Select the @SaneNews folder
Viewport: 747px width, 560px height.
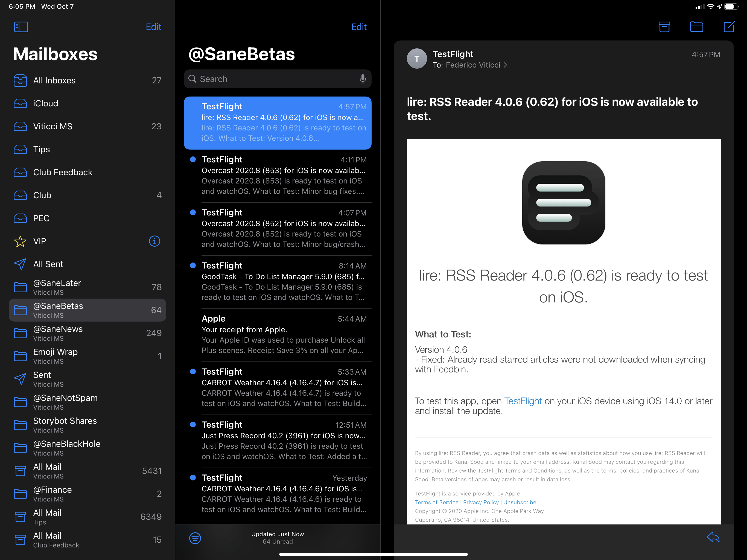87,333
